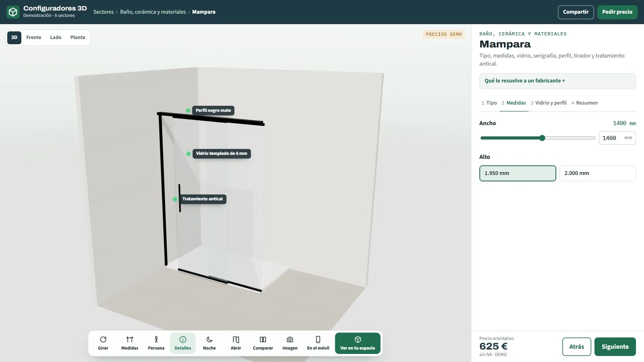Image resolution: width=644 pixels, height=362 pixels.
Task: Open the shower door with Abrir
Action: click(x=236, y=343)
